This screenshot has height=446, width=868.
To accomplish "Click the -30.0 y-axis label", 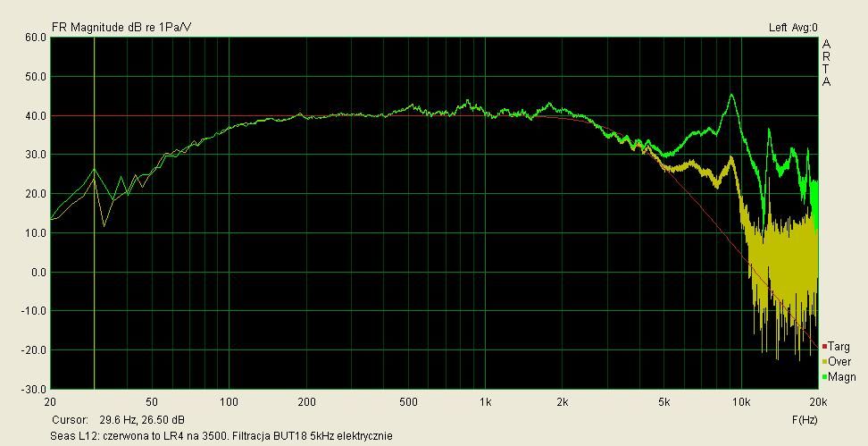I will 34,389.
